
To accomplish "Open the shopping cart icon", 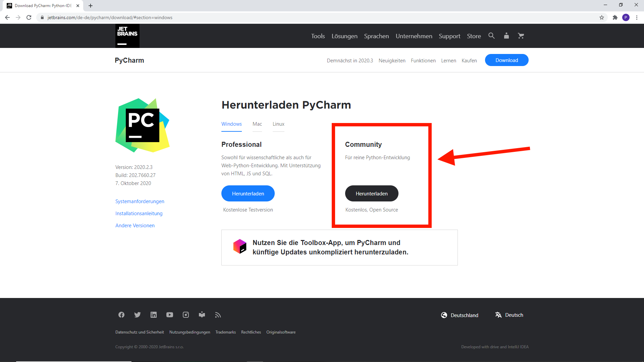I will (521, 36).
